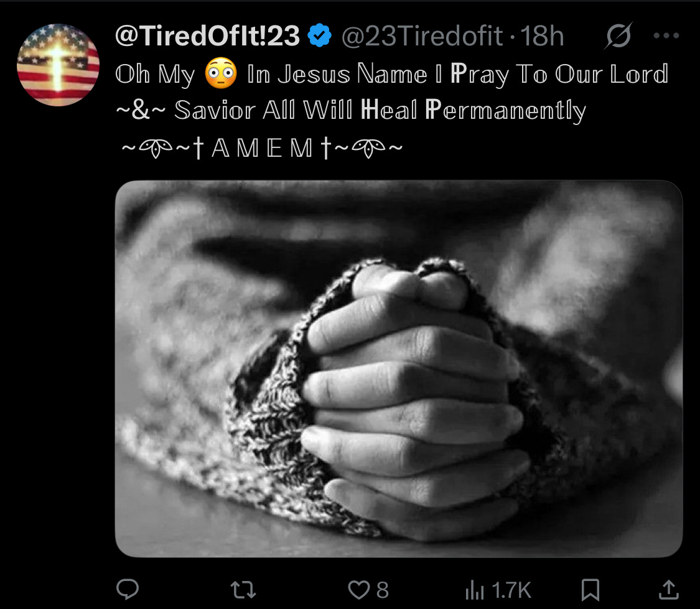The image size is (700, 609).
Task: Click the "Oh My" opening text
Action: coord(155,74)
